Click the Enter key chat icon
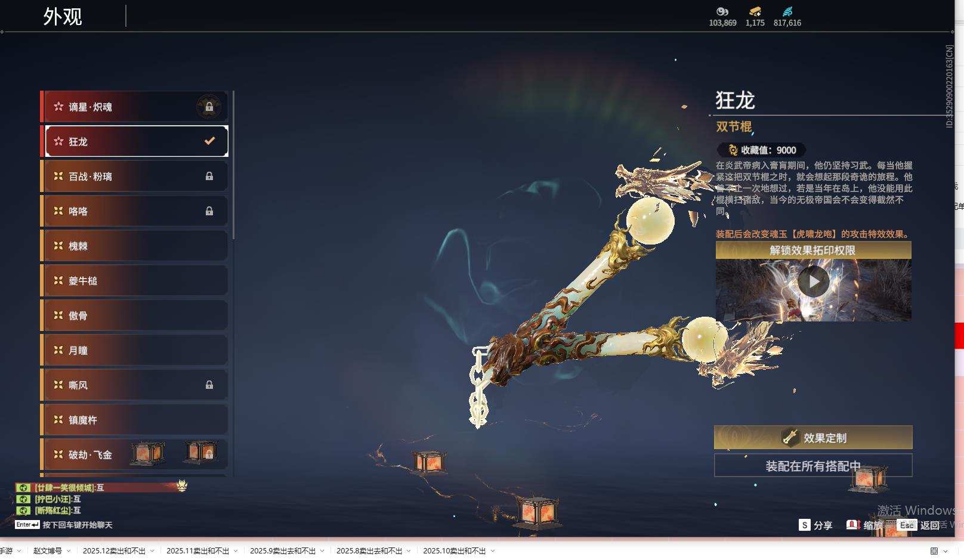The height and width of the screenshot is (560, 964). coord(27,525)
